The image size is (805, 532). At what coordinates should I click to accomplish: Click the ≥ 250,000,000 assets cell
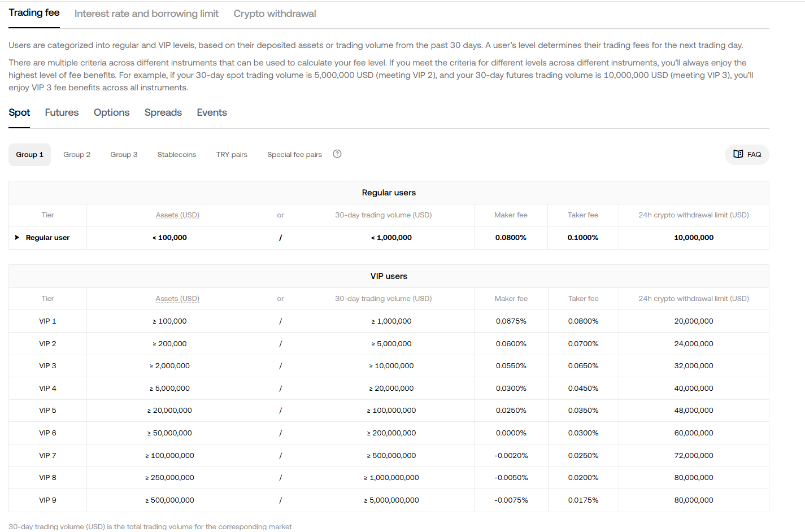[169, 478]
